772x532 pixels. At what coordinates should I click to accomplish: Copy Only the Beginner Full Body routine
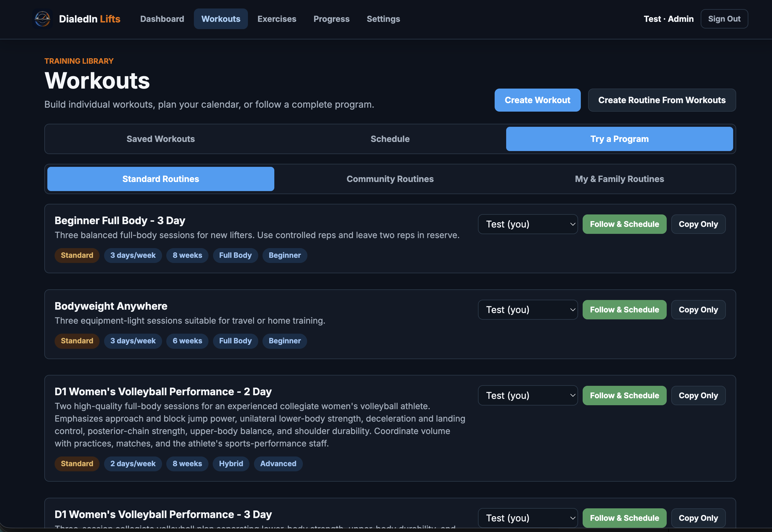pyautogui.click(x=698, y=224)
